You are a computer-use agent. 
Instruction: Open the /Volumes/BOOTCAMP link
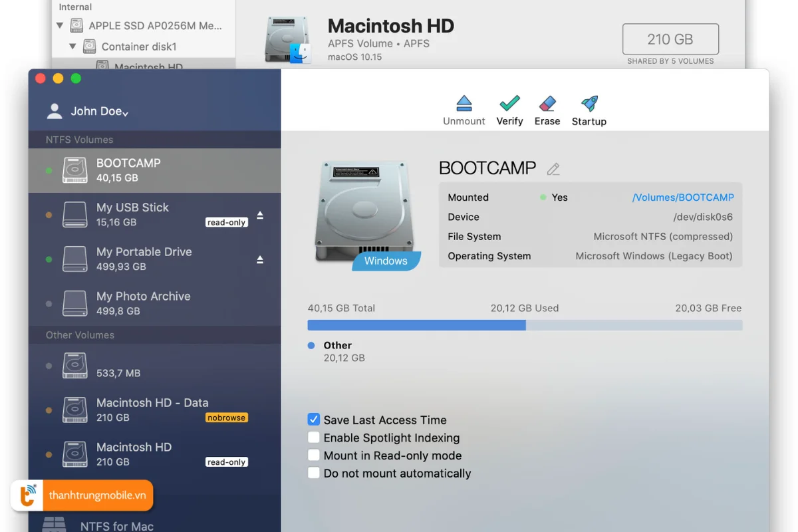(x=683, y=197)
